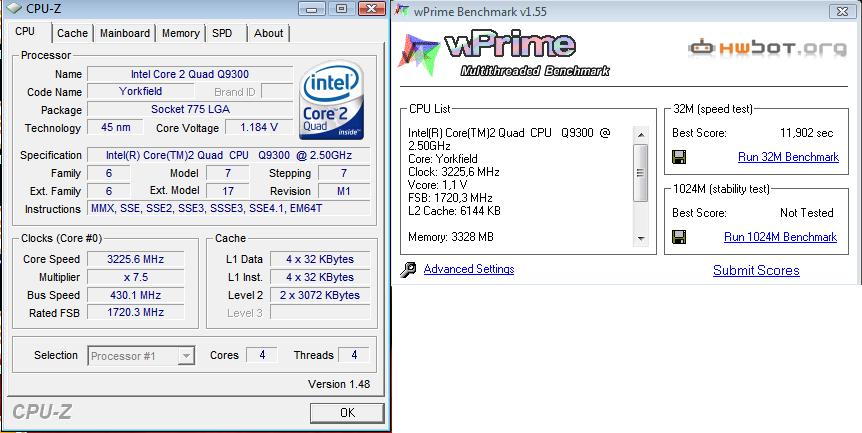Click the Bus Speed value 430.1 MHz
The height and width of the screenshot is (433, 862).
pyautogui.click(x=135, y=295)
